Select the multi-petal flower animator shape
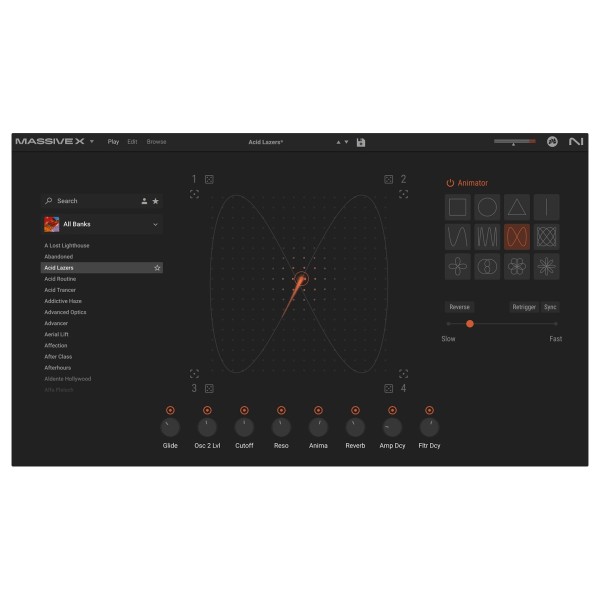 click(x=517, y=266)
